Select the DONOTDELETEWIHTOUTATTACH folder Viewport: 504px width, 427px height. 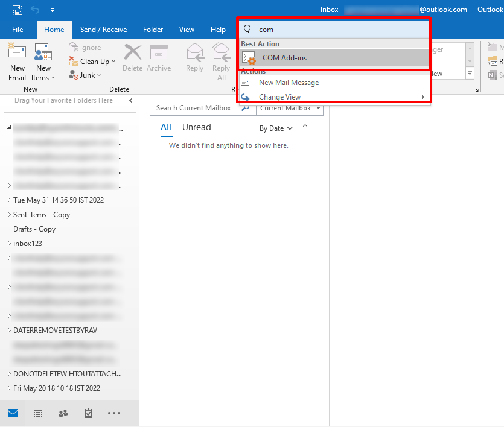point(68,373)
